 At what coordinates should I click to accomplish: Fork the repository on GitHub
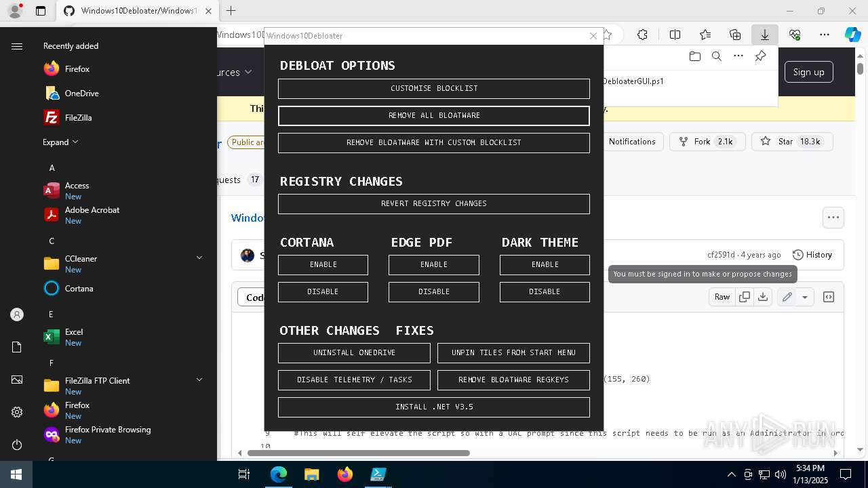click(708, 142)
